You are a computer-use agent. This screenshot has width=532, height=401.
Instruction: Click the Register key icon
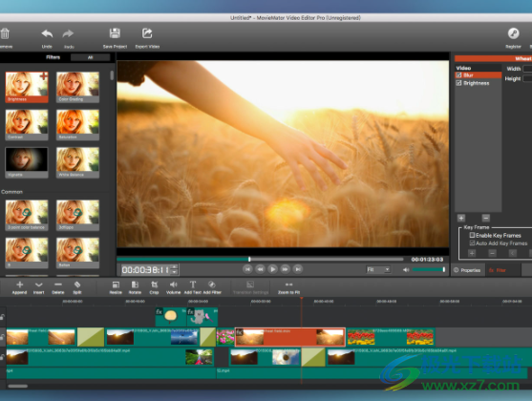pyautogui.click(x=513, y=33)
